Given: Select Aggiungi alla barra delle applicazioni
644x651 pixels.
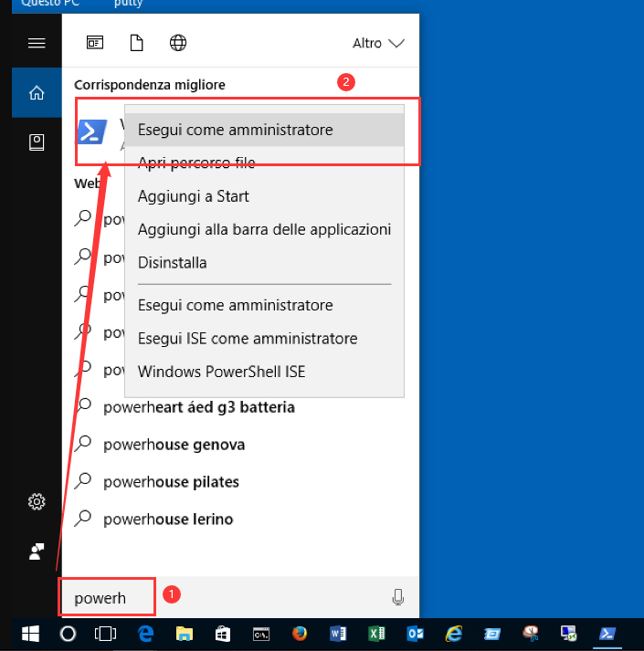Looking at the screenshot, I should click(264, 229).
